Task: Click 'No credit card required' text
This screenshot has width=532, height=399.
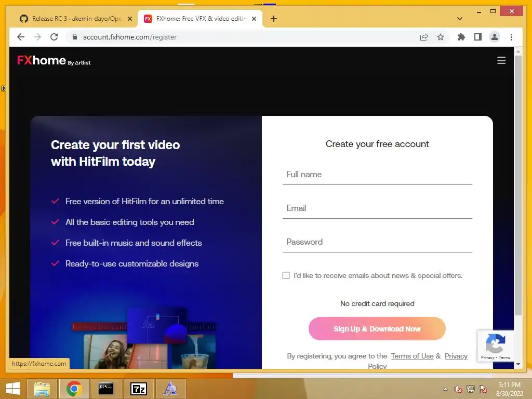Action: pos(377,303)
